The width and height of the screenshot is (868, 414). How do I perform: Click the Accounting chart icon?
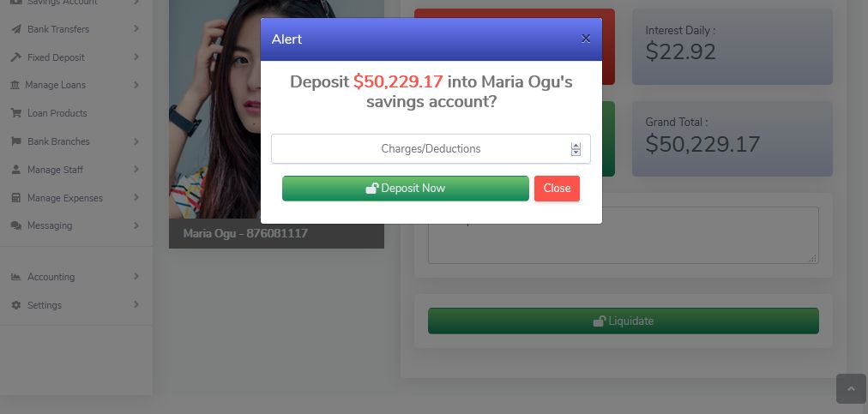pyautogui.click(x=16, y=278)
